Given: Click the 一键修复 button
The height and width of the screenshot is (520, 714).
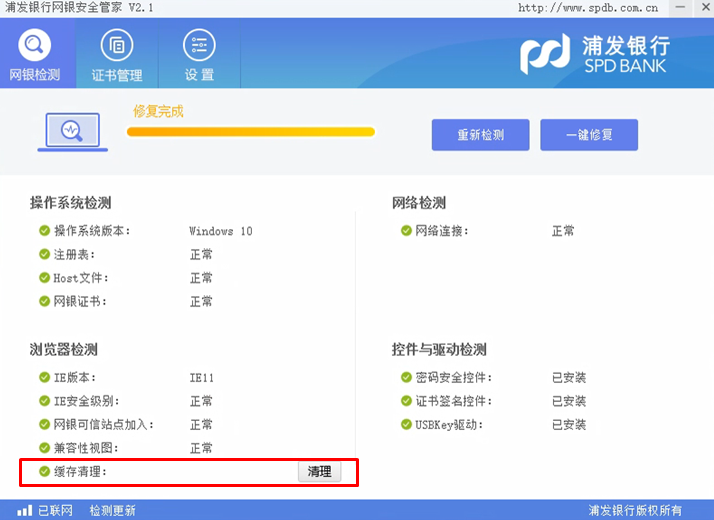Looking at the screenshot, I should 589,135.
